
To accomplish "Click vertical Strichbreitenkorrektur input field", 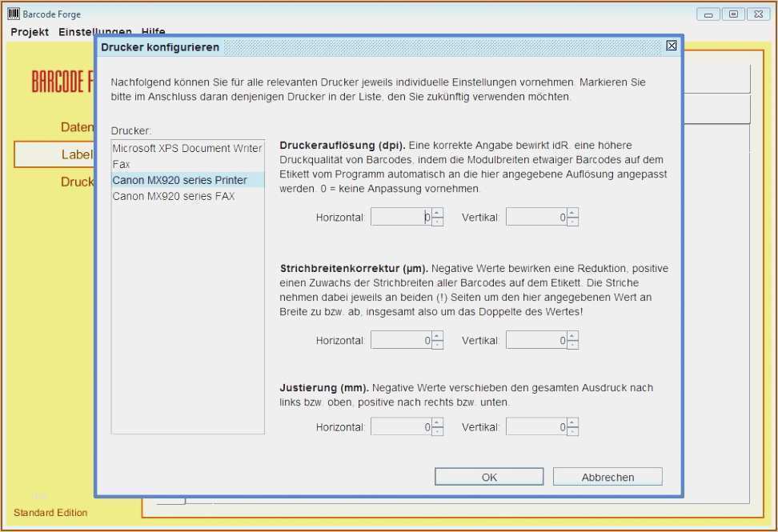I will click(x=535, y=341).
